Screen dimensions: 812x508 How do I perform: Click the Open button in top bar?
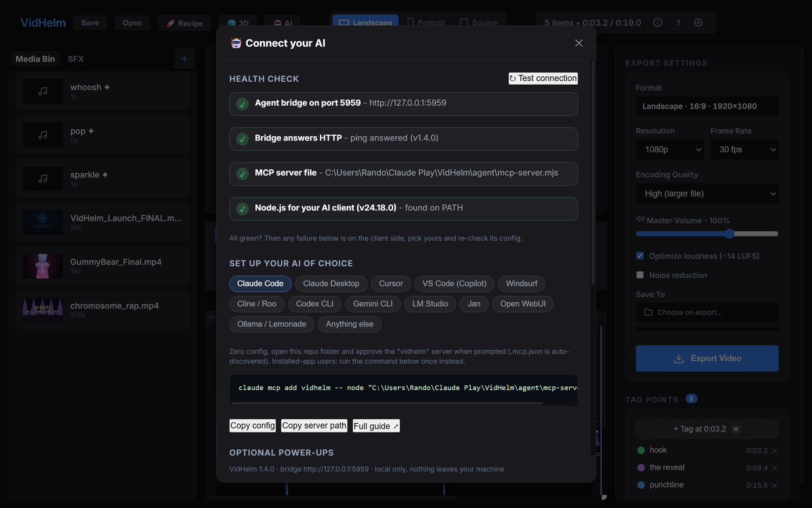point(132,23)
